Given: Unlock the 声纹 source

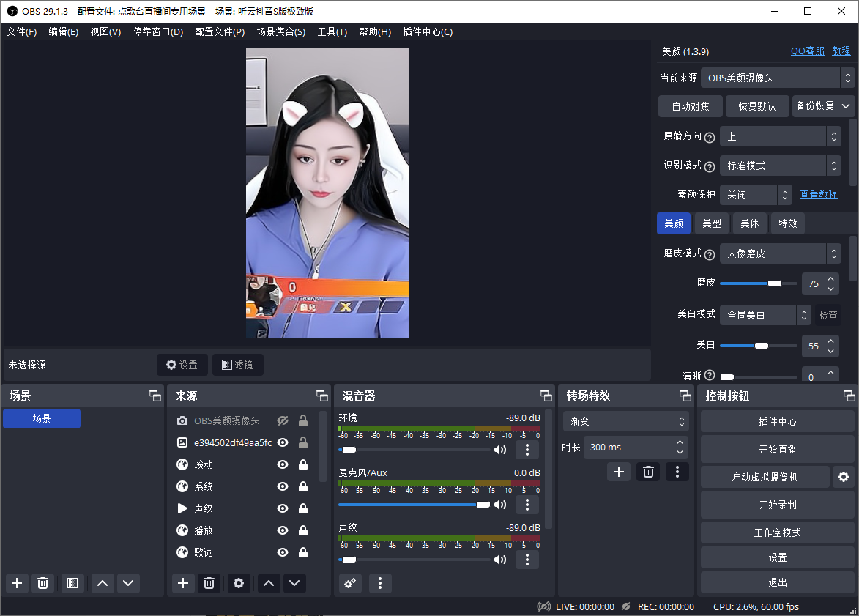Looking at the screenshot, I should [x=303, y=508].
